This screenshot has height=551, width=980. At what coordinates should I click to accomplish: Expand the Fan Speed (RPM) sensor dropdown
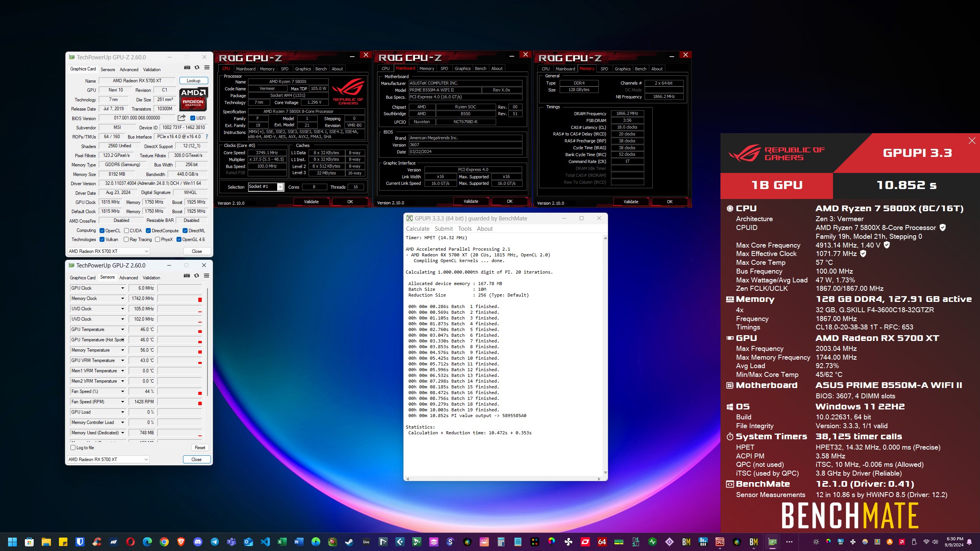(x=122, y=402)
